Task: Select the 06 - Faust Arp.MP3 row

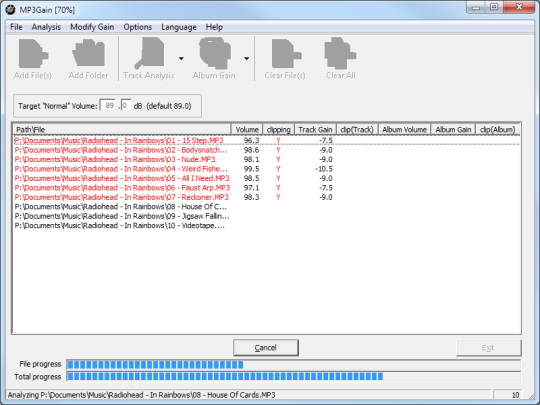Action: [267, 188]
